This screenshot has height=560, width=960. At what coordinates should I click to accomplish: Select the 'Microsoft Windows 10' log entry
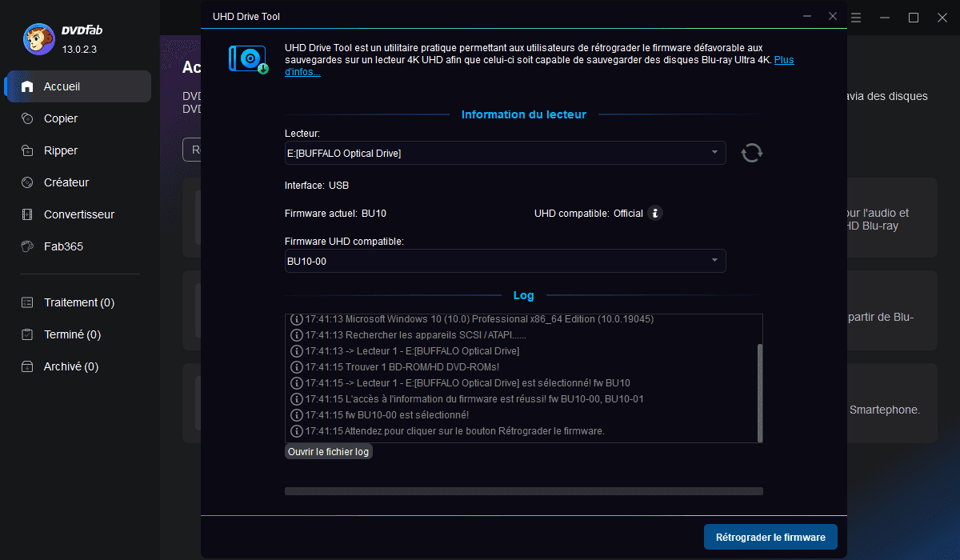click(473, 319)
